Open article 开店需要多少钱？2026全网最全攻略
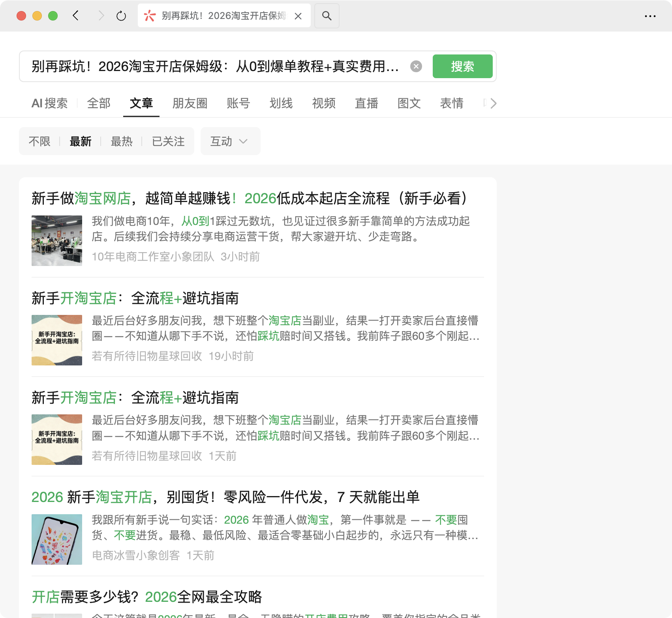Viewport: 672px width, 618px height. click(x=147, y=597)
